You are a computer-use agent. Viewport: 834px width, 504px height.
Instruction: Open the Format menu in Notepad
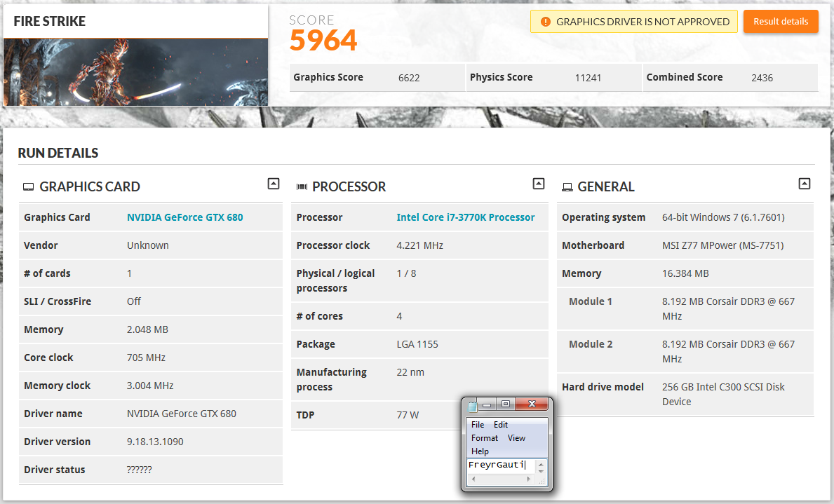(485, 438)
